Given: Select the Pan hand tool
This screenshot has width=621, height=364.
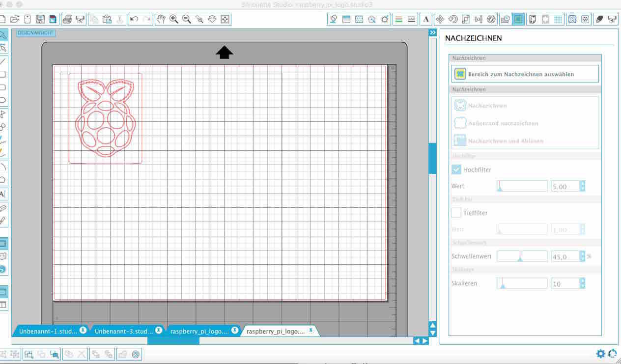Looking at the screenshot, I should point(161,19).
